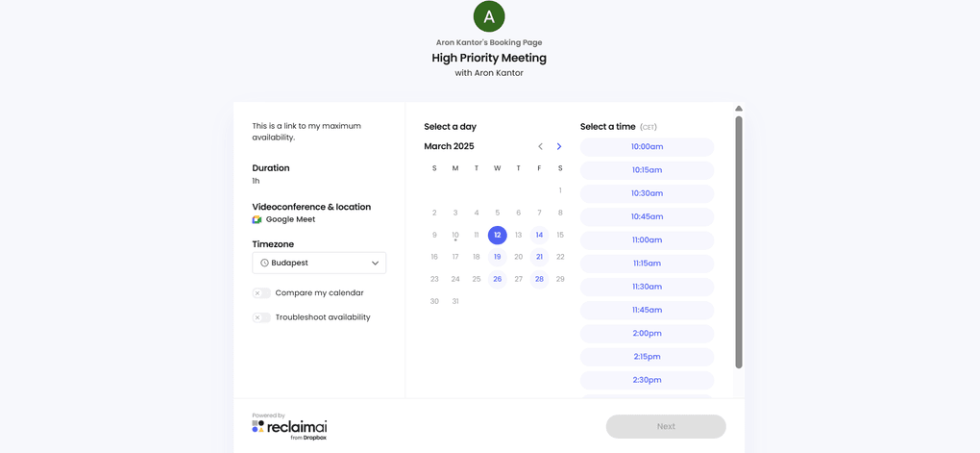Choose the 11:30am time slot
Viewport: 980px width, 453px height.
coord(647,287)
